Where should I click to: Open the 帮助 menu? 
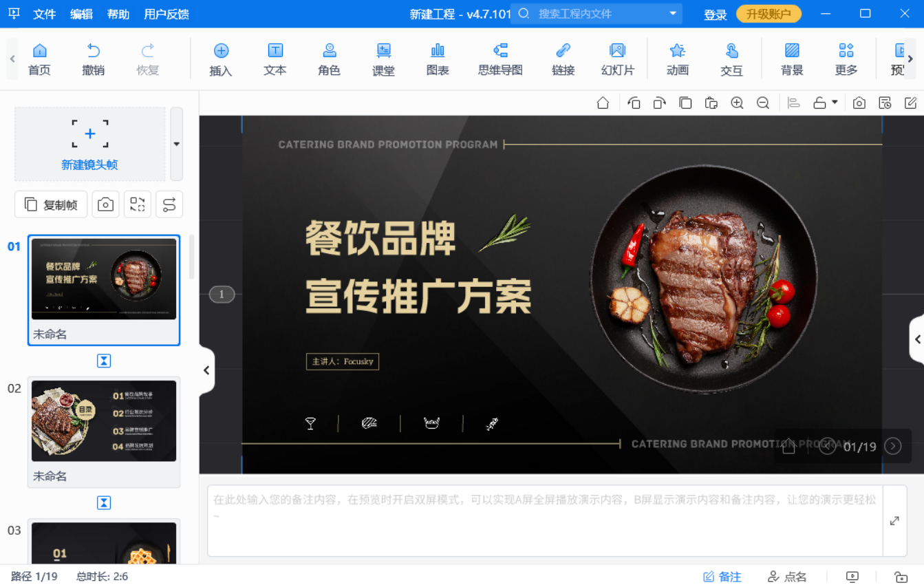pyautogui.click(x=118, y=14)
